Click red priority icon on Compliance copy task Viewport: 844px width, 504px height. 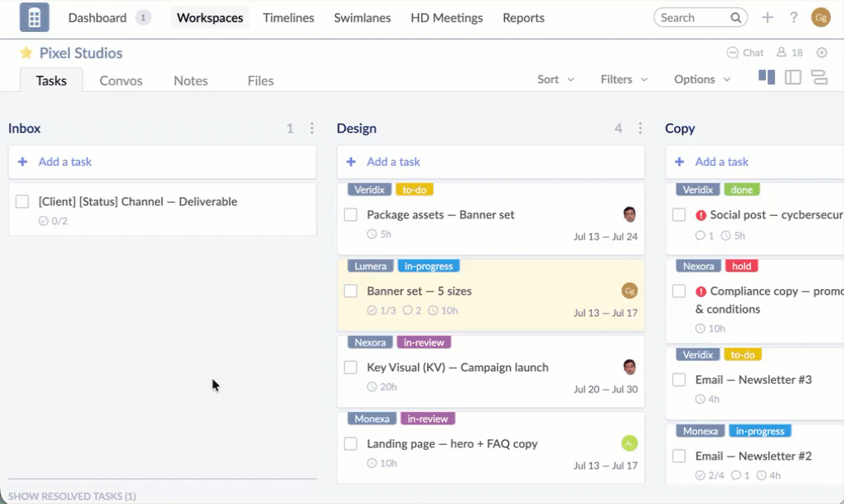[700, 291]
